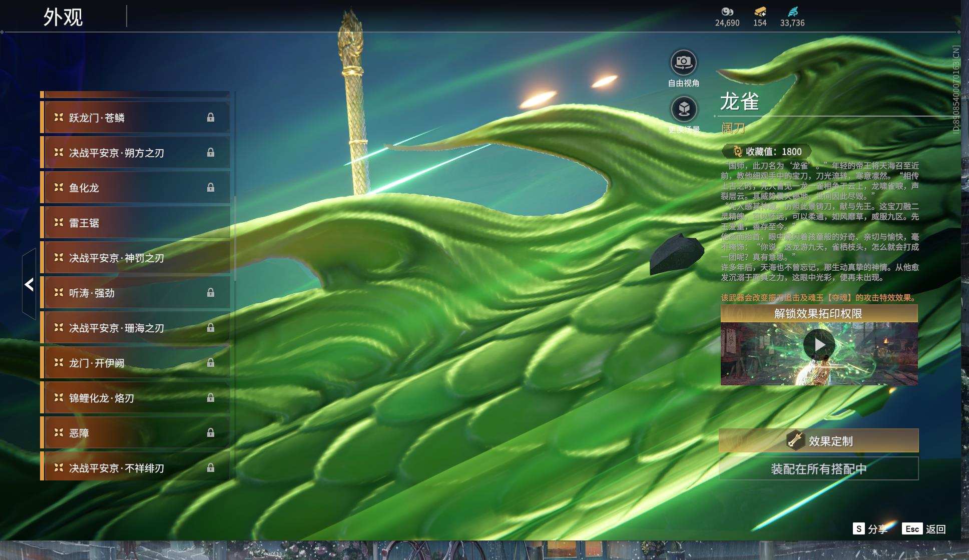Image resolution: width=969 pixels, height=560 pixels.
Task: Click the 阔刀 weapon type label
Action: pyautogui.click(x=733, y=129)
